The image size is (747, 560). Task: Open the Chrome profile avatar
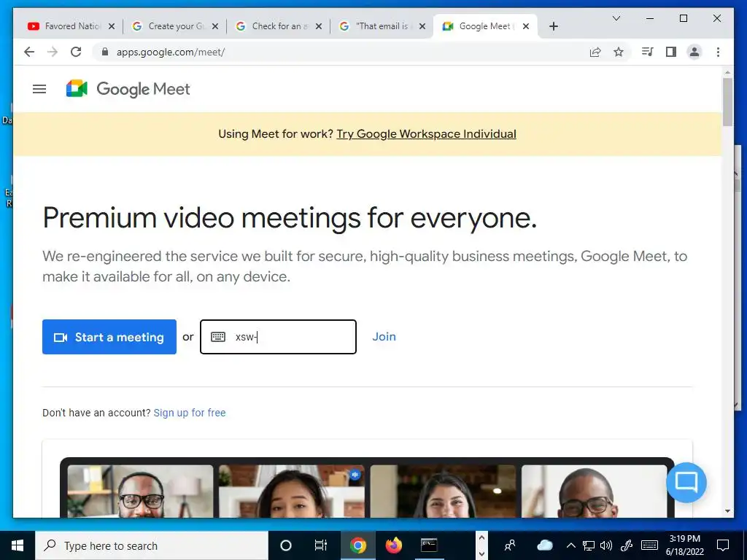pos(694,52)
